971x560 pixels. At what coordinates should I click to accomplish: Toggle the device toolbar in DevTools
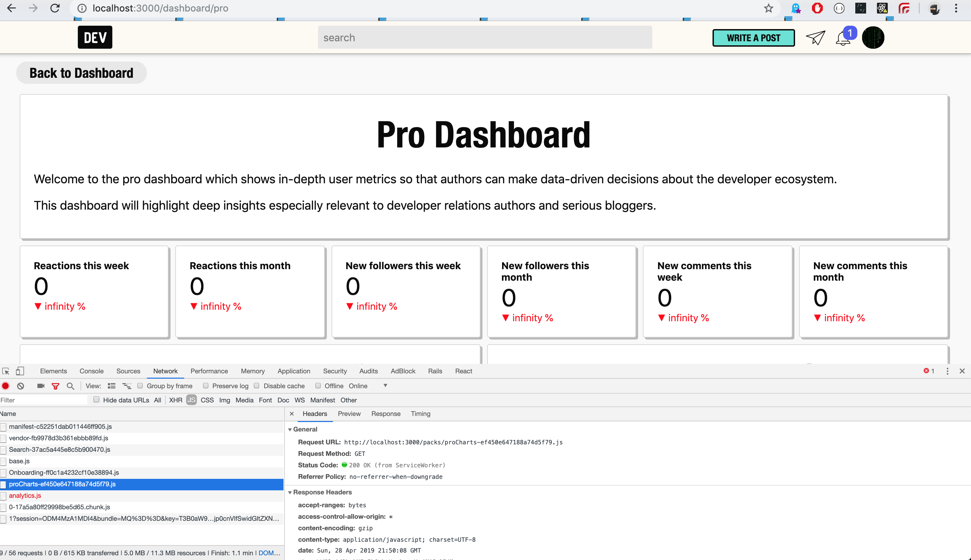coord(20,371)
